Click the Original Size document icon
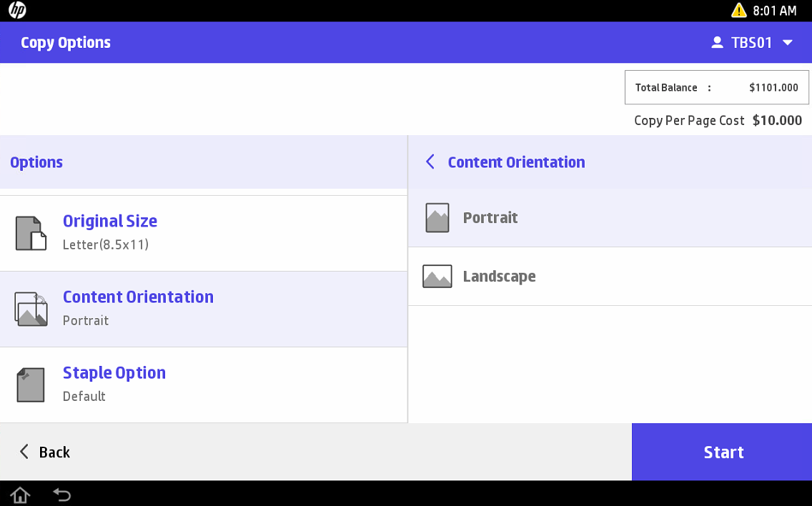 tap(31, 233)
